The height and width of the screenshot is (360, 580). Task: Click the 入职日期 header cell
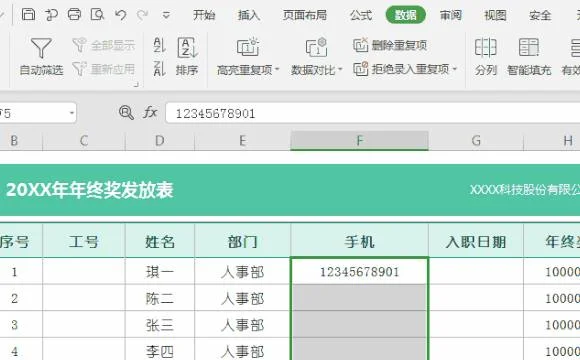tap(476, 242)
